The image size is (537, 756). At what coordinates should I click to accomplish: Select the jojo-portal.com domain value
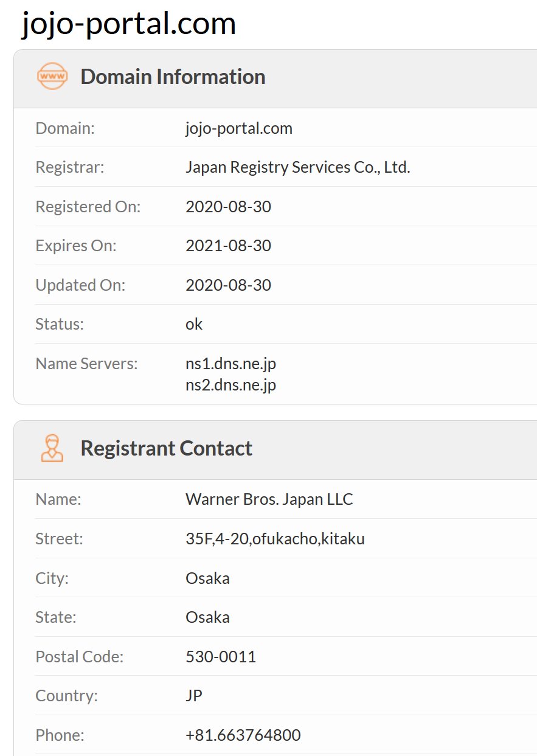[x=238, y=128]
